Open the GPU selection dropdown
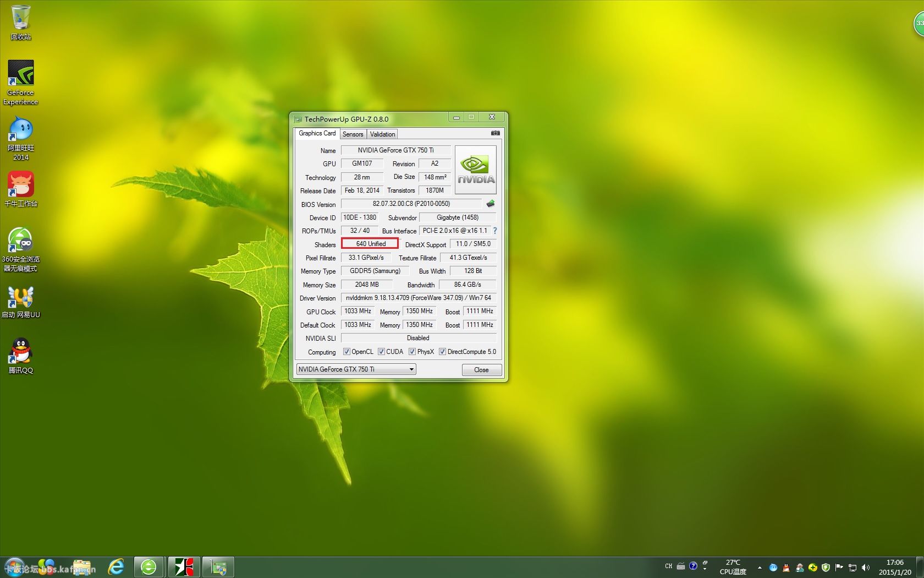Screen dimensions: 924x578 (x=356, y=369)
